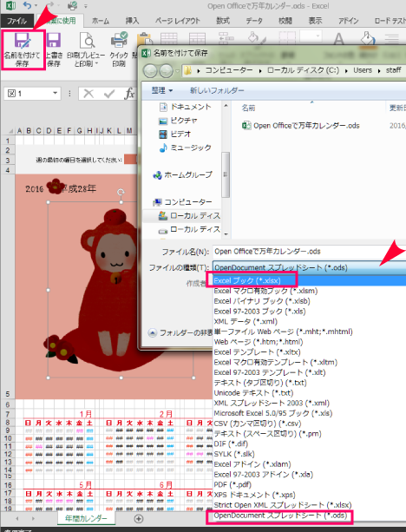Click the ファイル名 input field
406x532 pixels.
click(x=309, y=252)
